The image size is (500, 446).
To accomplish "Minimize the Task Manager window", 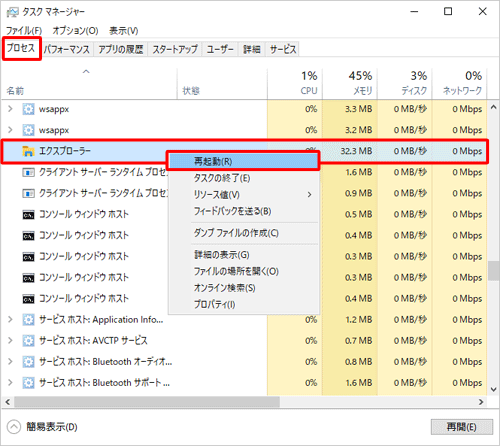I will click(414, 12).
